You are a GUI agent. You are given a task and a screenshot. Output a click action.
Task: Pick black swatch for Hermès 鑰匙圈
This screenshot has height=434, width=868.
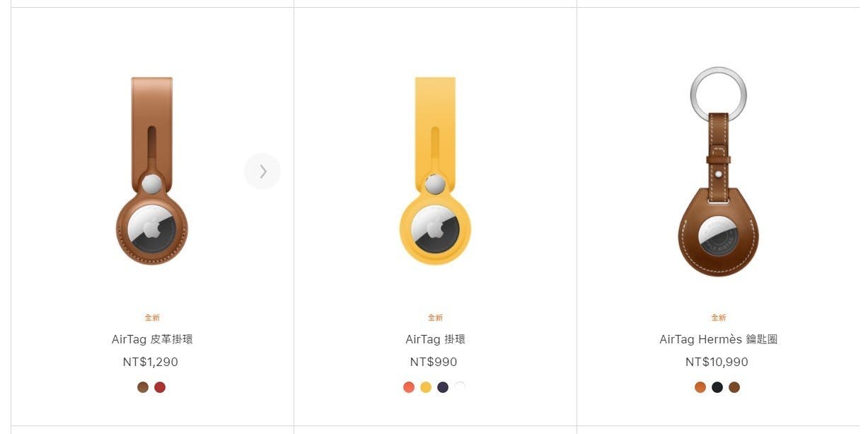coord(717,387)
